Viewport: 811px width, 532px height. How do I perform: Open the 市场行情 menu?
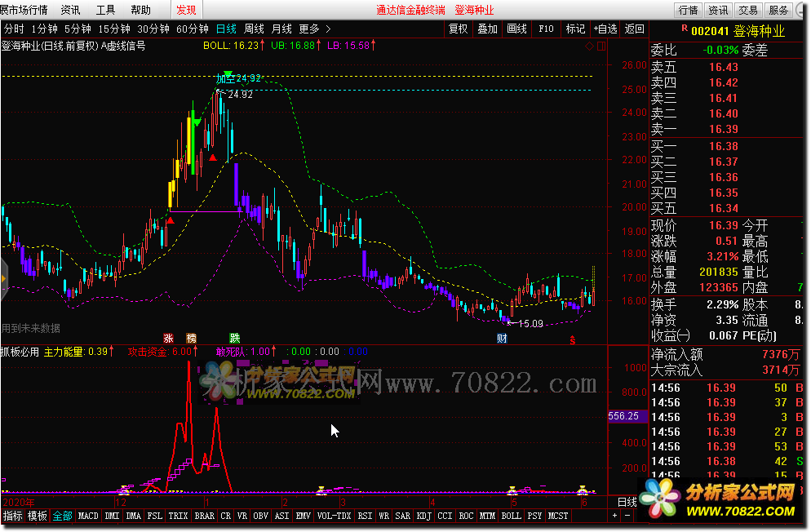[x=24, y=10]
